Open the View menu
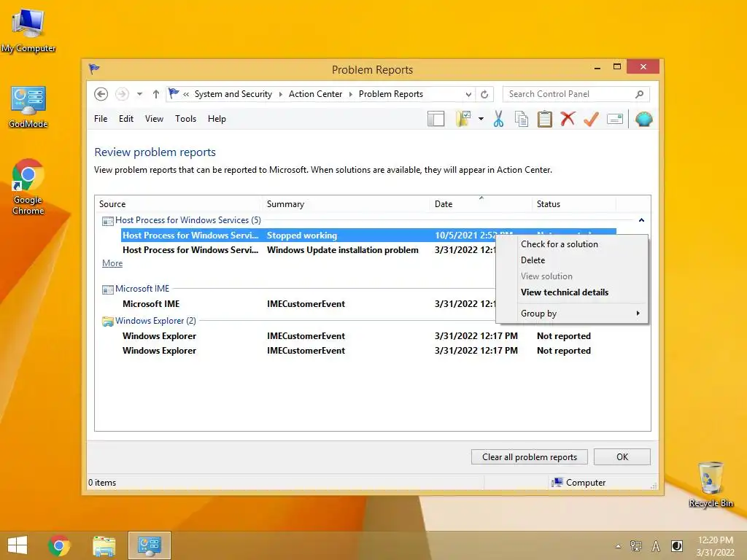747x560 pixels. pyautogui.click(x=155, y=119)
